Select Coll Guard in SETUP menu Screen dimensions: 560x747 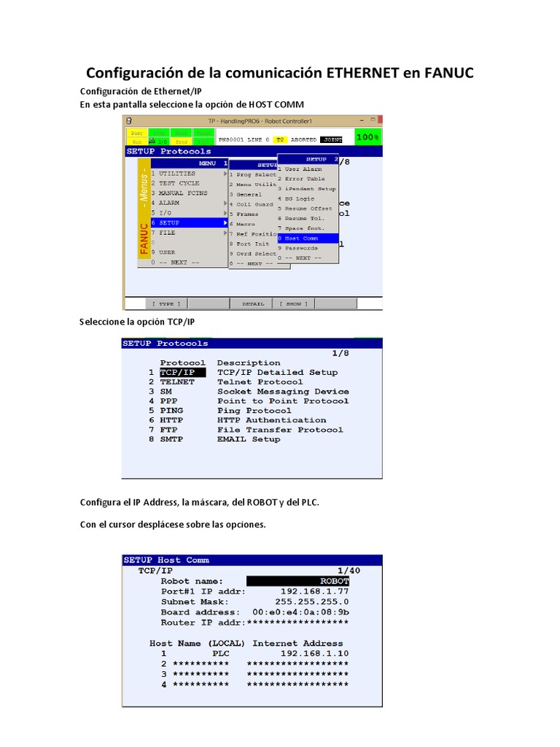click(254, 205)
